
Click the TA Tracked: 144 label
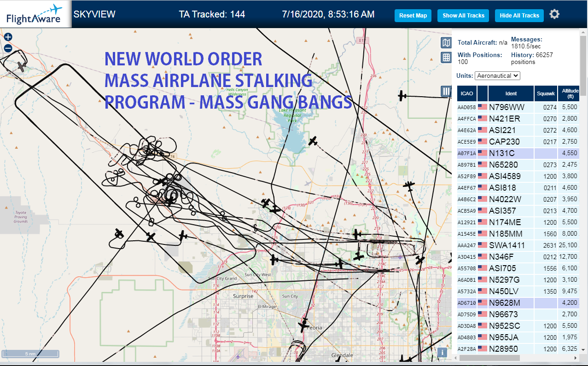coord(212,14)
